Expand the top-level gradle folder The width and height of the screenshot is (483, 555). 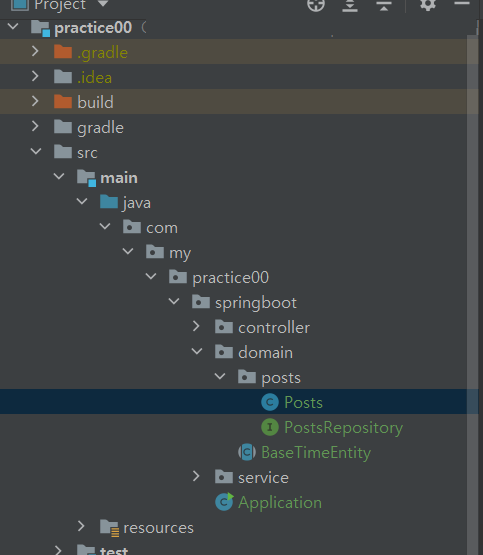click(x=35, y=126)
